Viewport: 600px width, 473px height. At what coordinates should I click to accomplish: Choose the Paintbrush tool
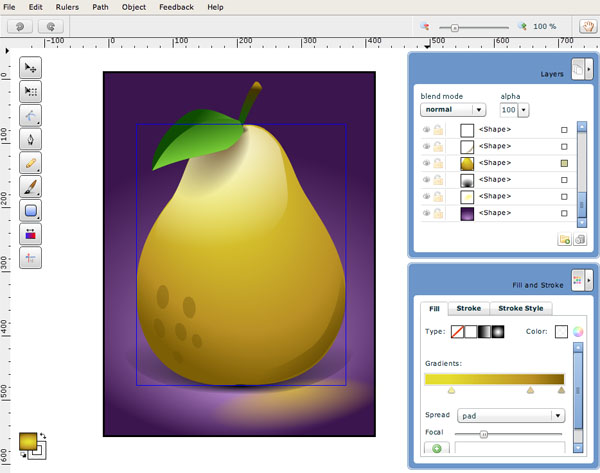tap(31, 187)
